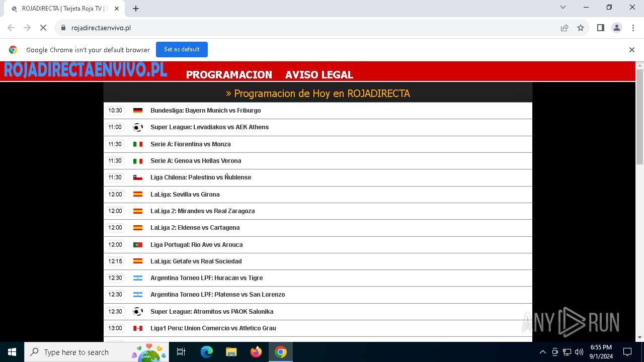Image resolution: width=644 pixels, height=362 pixels.
Task: Dismiss the default browser notification bar
Action: (632, 50)
